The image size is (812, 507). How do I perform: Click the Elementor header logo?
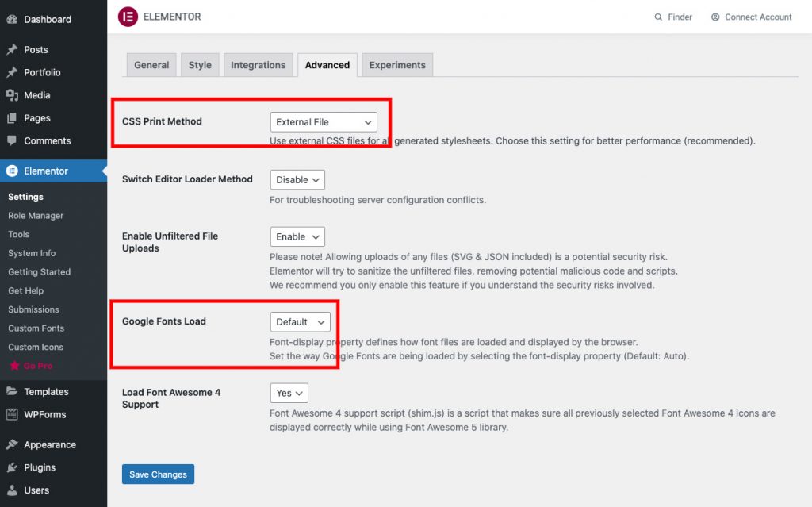point(128,17)
